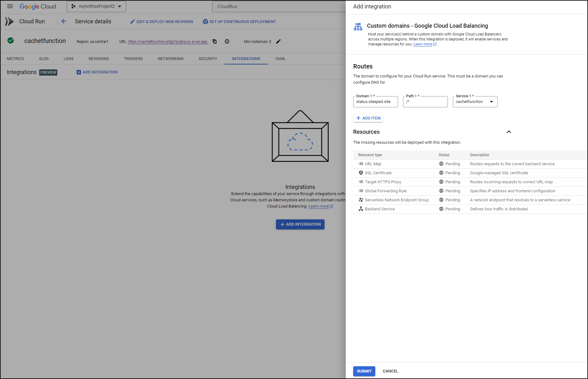The width and height of the screenshot is (588, 379).
Task: Click the URL info icon
Action: [227, 41]
